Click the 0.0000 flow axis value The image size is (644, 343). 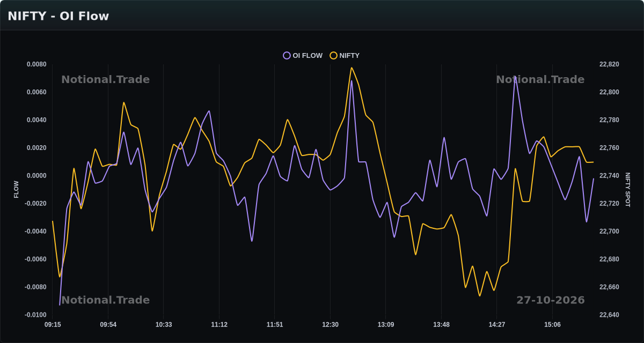point(36,176)
